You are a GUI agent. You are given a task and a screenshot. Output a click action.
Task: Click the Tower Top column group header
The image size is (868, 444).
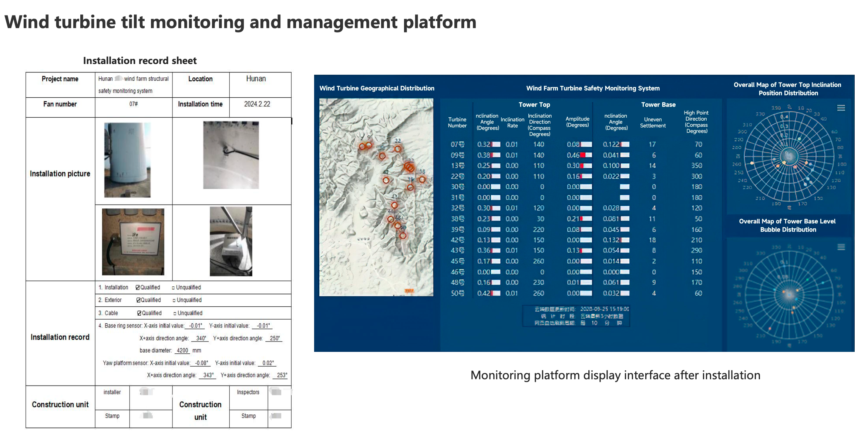[534, 105]
